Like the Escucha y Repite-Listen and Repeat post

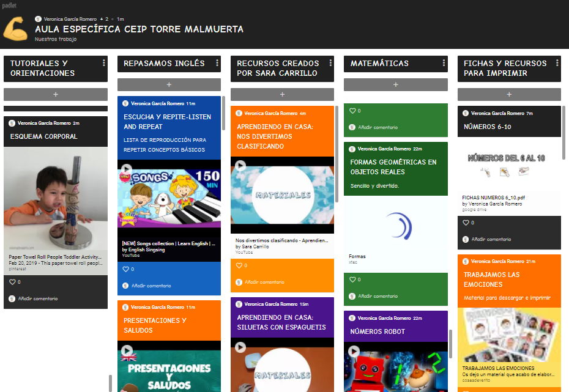125,269
